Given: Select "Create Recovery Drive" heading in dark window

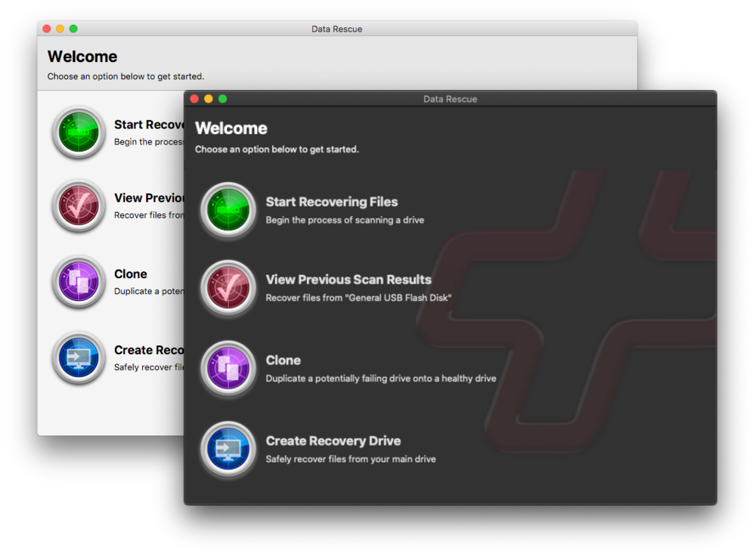Looking at the screenshot, I should [x=333, y=441].
